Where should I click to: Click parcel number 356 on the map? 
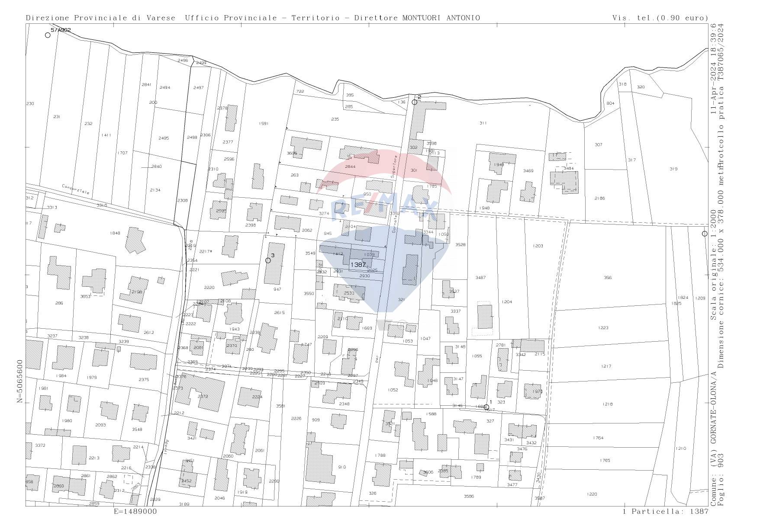tap(608, 278)
